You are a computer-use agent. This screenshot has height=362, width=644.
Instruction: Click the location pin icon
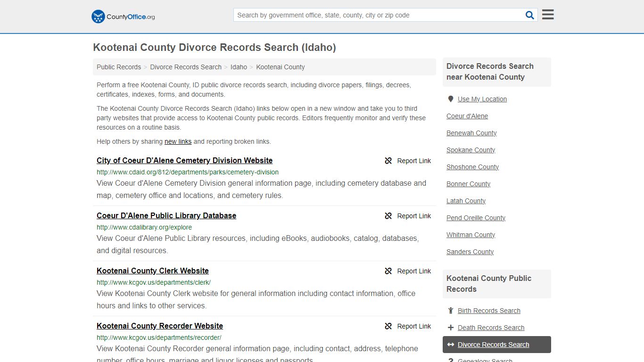coord(451,99)
